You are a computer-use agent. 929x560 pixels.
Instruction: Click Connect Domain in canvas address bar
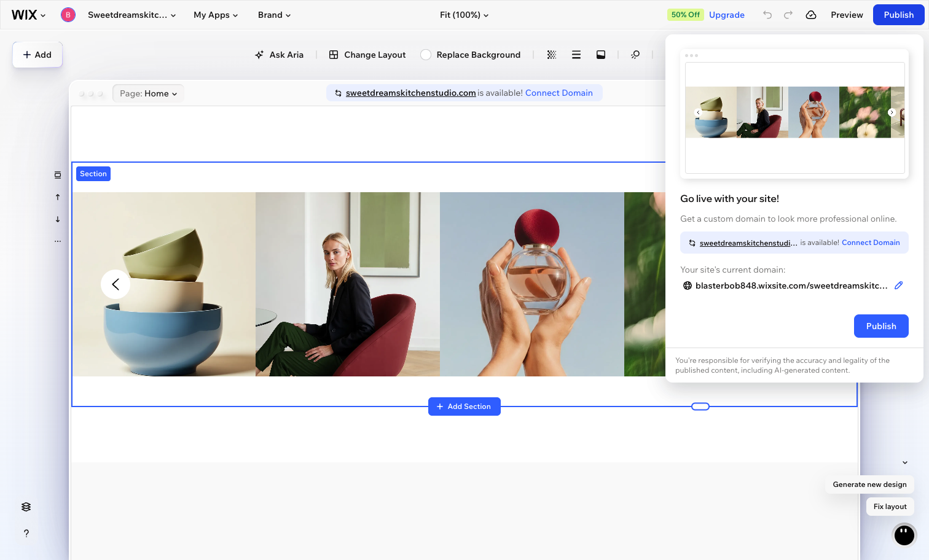(559, 93)
